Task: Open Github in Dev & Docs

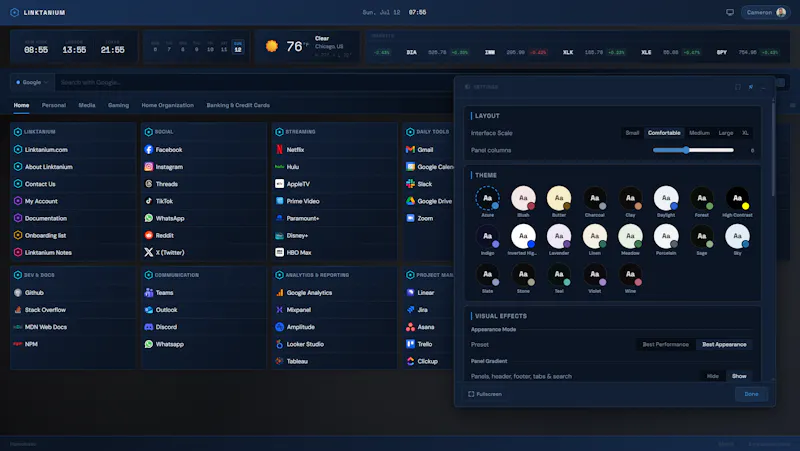Action: 29,292
